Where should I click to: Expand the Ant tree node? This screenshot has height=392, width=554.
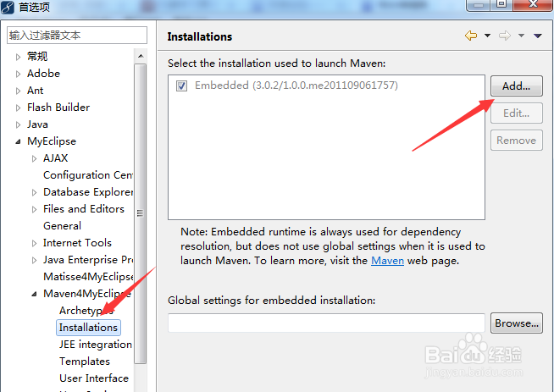click(18, 91)
